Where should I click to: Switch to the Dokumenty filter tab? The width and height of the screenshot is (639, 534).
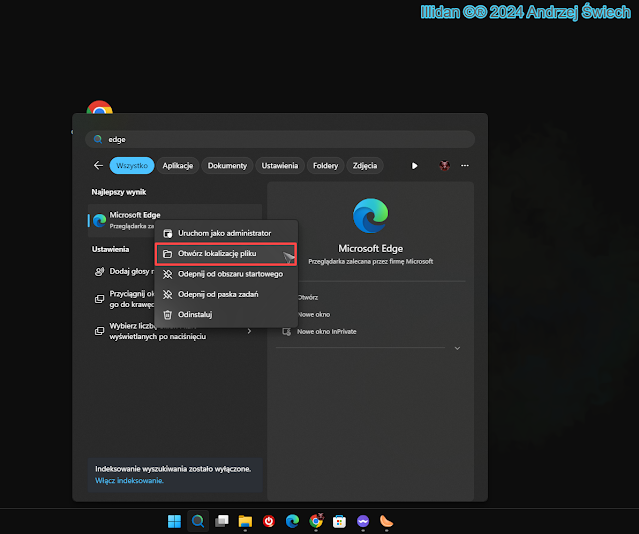227,165
